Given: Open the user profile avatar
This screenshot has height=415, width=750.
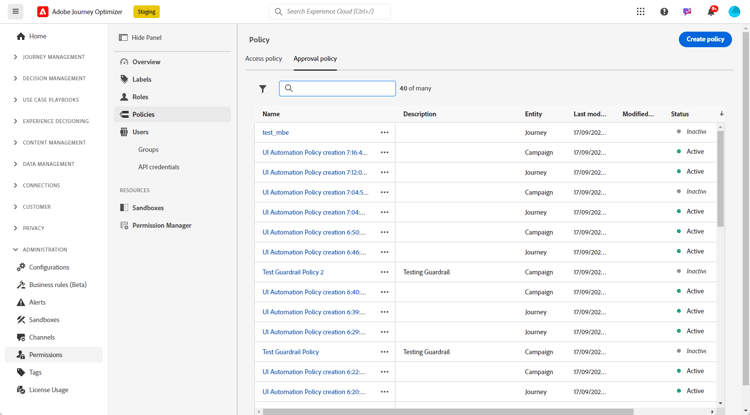Looking at the screenshot, I should pyautogui.click(x=734, y=12).
